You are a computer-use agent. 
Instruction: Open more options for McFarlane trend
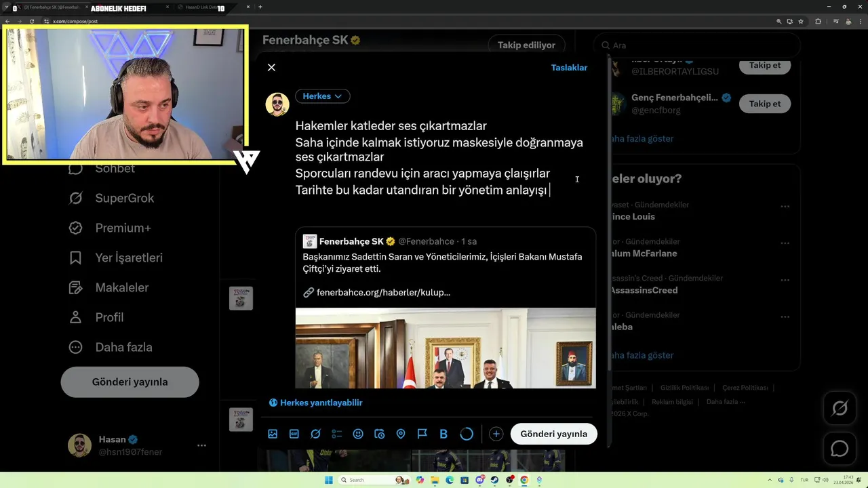(785, 243)
